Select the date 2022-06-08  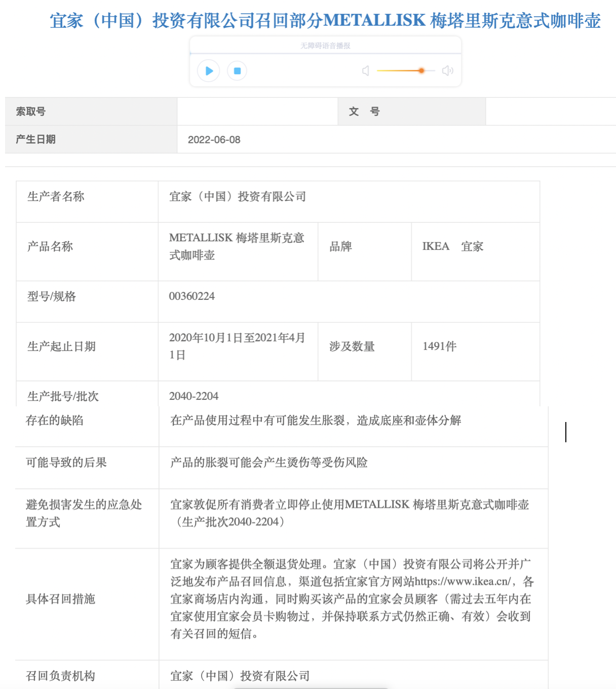(214, 140)
